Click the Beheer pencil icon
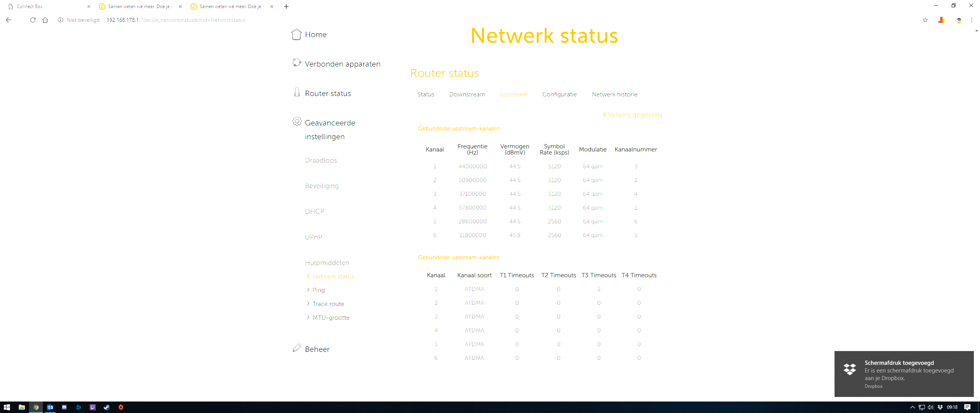This screenshot has height=413, width=980. (297, 348)
